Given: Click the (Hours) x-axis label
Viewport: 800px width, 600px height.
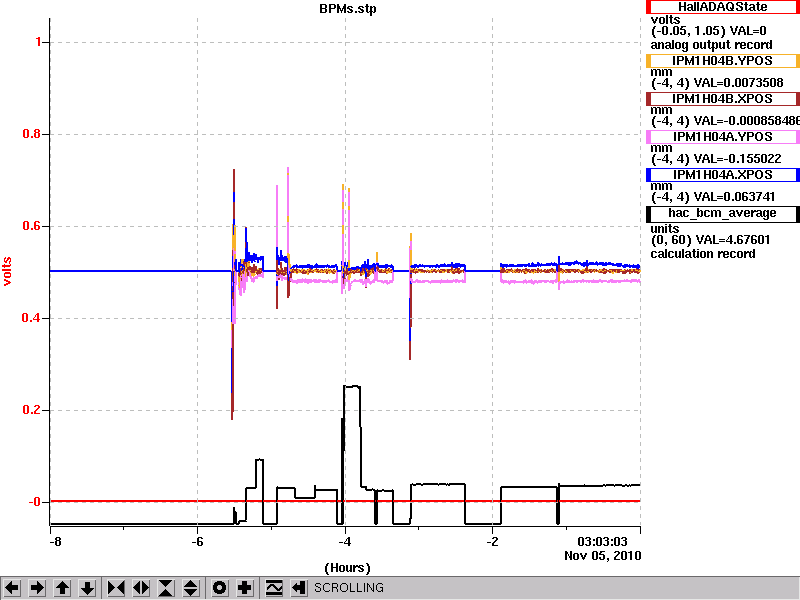Looking at the screenshot, I should pos(347,568).
